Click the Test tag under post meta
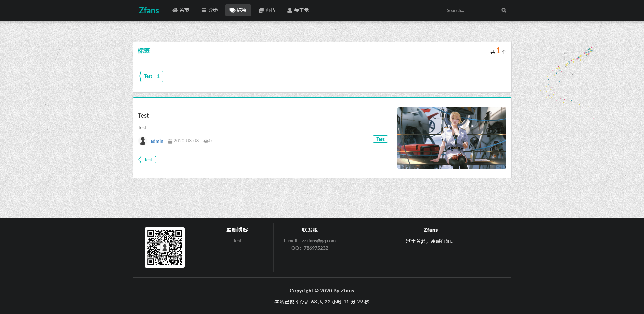This screenshot has height=314, width=644. click(148, 160)
